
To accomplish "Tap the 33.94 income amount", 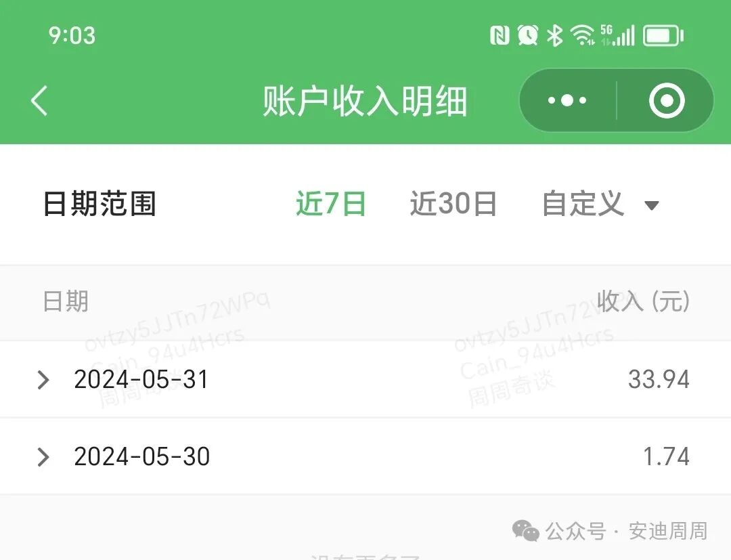I will click(x=659, y=380).
